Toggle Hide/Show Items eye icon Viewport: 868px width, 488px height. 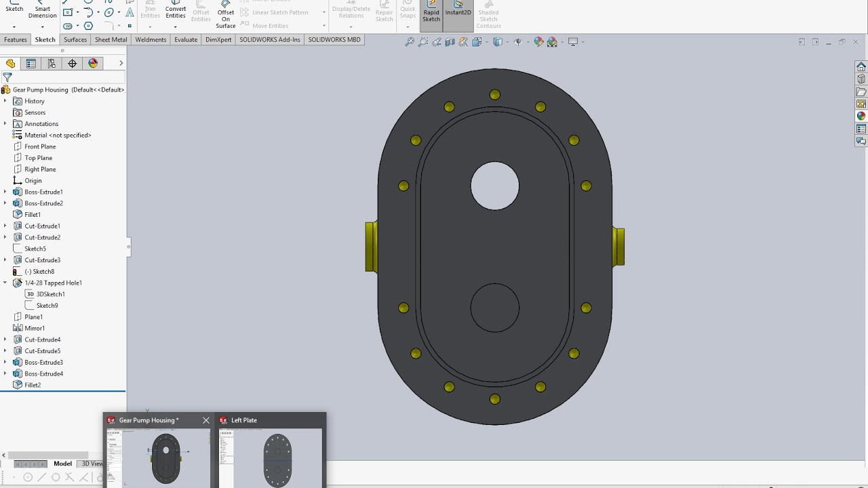(518, 42)
